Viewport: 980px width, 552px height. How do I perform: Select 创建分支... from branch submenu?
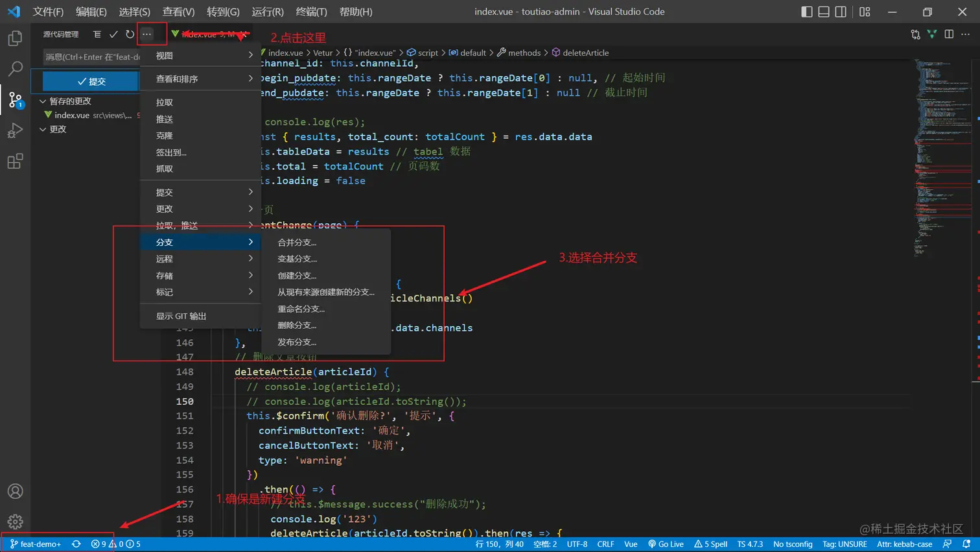click(x=326, y=276)
